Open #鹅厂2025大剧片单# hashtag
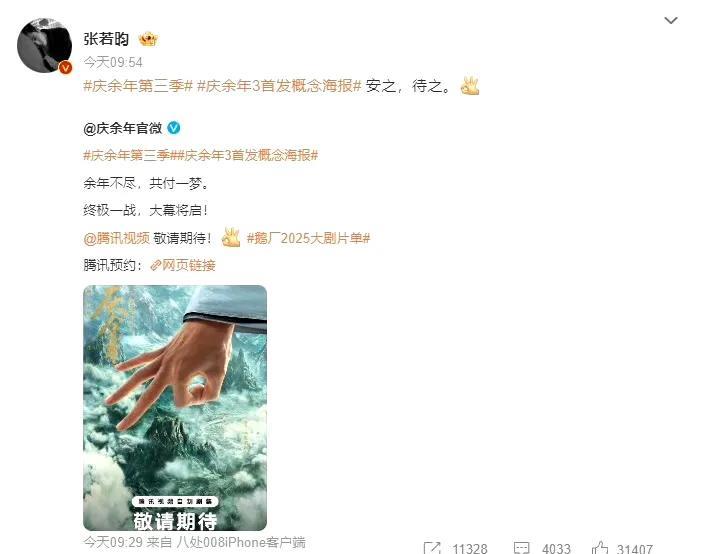 point(308,238)
